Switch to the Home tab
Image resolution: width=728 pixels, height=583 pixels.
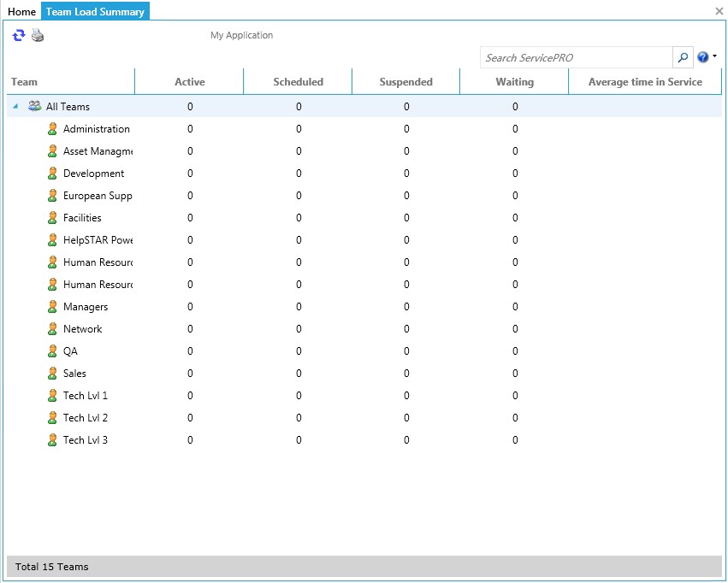pos(22,12)
